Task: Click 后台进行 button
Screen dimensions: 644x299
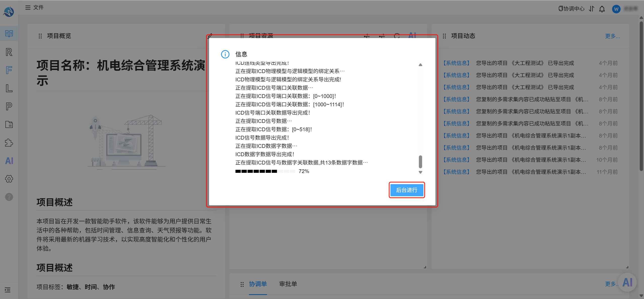Action: click(x=407, y=190)
